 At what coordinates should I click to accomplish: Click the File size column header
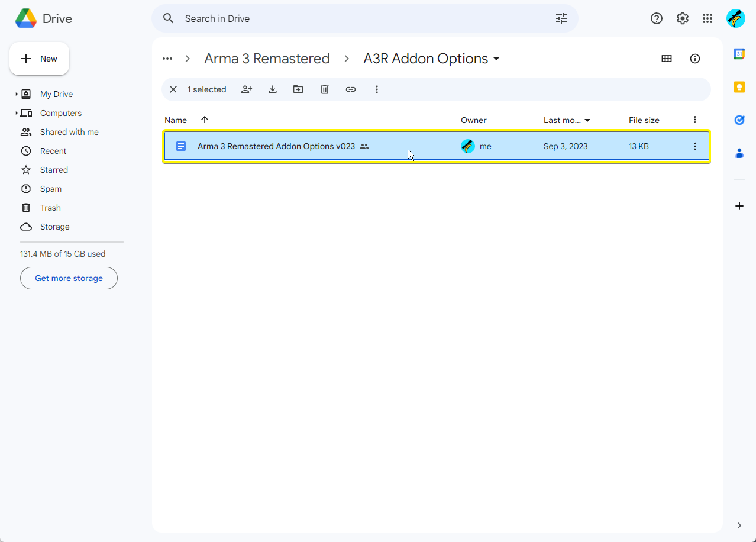[x=644, y=120]
